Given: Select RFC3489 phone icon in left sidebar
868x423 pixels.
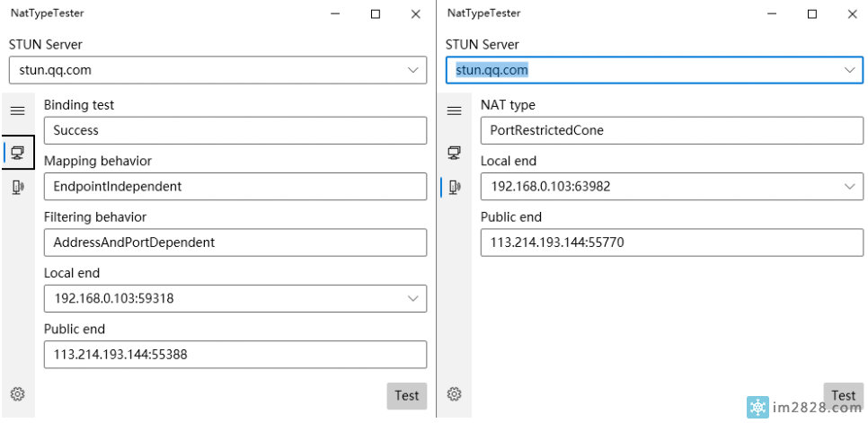Looking at the screenshot, I should point(18,188).
